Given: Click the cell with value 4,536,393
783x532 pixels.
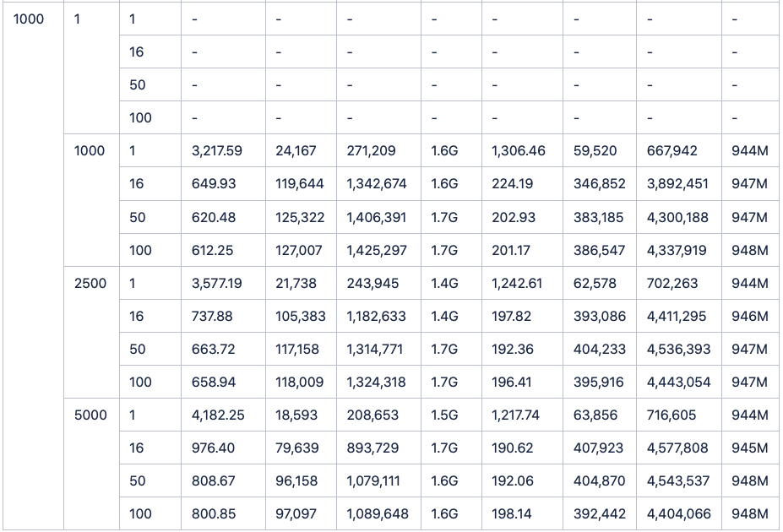Looking at the screenshot, I should [678, 350].
